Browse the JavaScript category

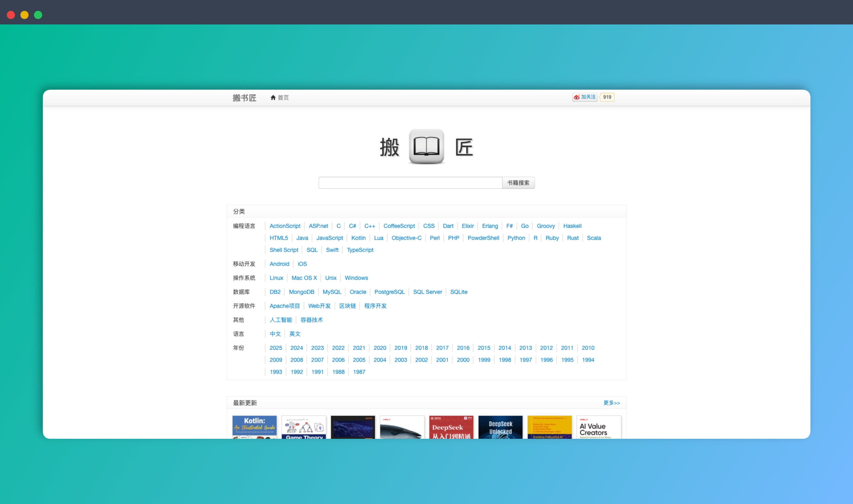coord(329,238)
